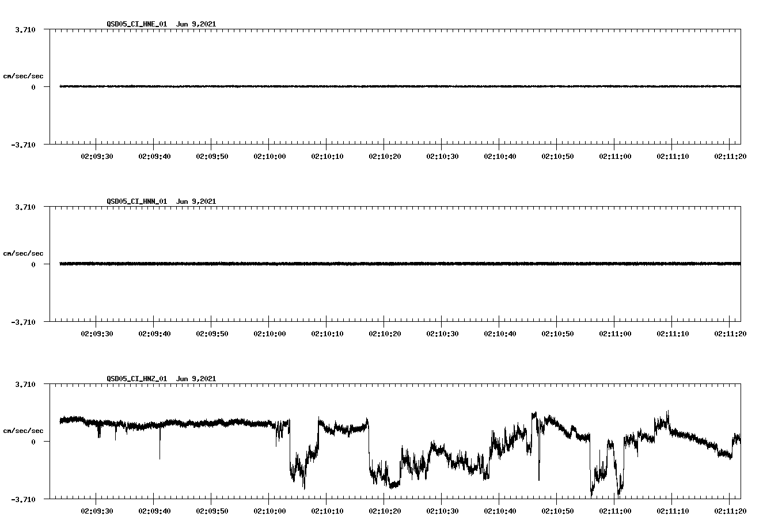Click the flat HNE waveform trace
The width and height of the screenshot is (782, 532).
tap(400, 86)
